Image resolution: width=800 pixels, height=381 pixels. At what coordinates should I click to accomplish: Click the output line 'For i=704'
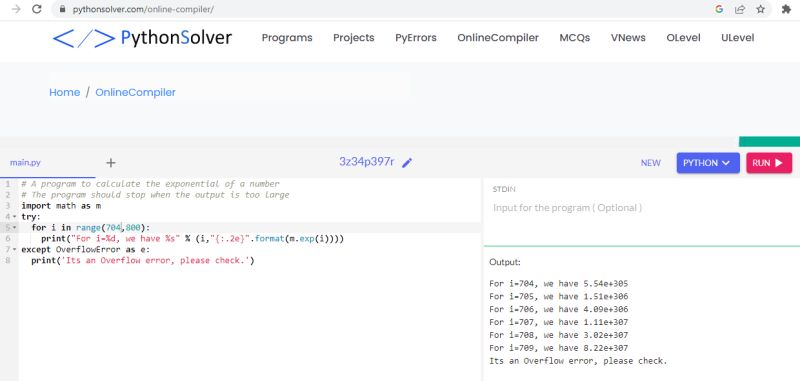point(559,284)
